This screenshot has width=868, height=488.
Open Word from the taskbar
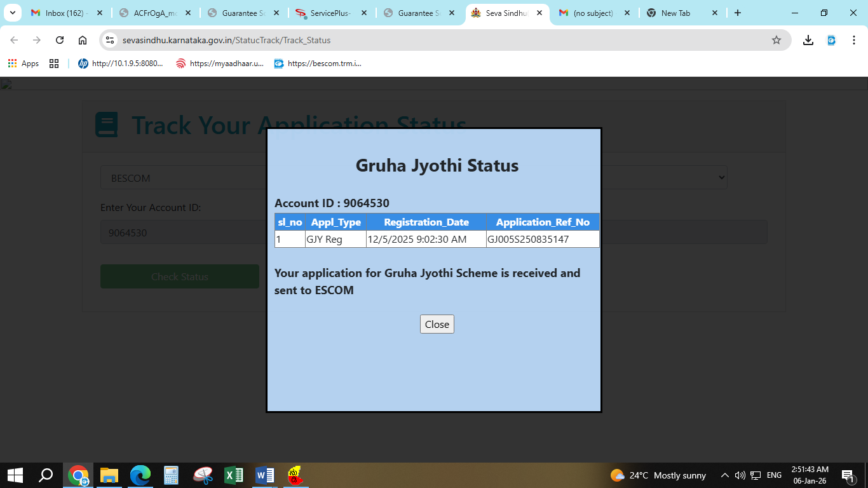[265, 475]
